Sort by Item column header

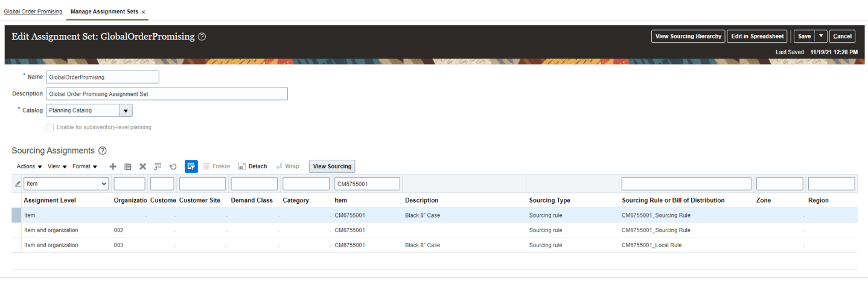tap(340, 200)
